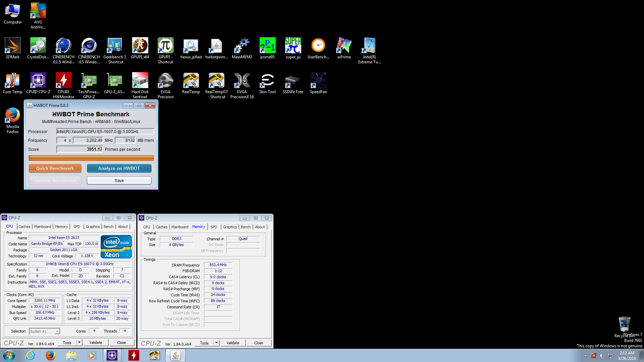Save the HWBOT Prime result
The image size is (644, 362).
[119, 180]
